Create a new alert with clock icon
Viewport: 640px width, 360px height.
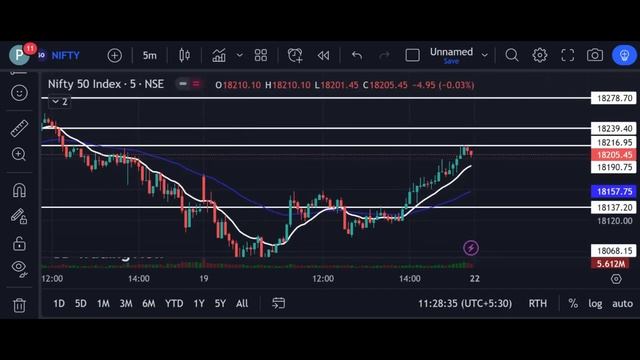(295, 56)
